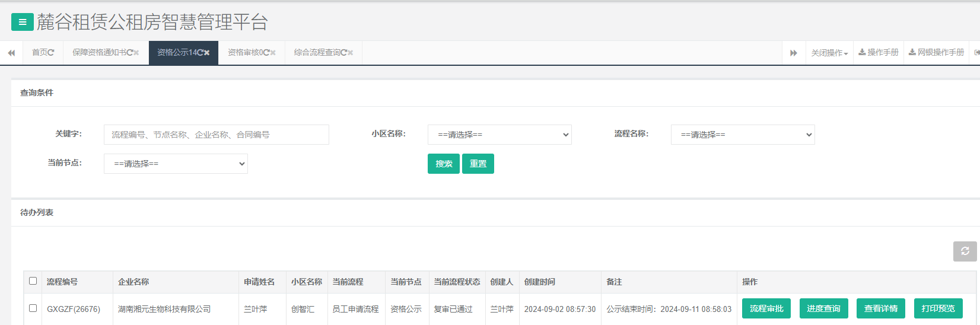
Task: Open the 小区名称 dropdown
Action: tap(499, 135)
